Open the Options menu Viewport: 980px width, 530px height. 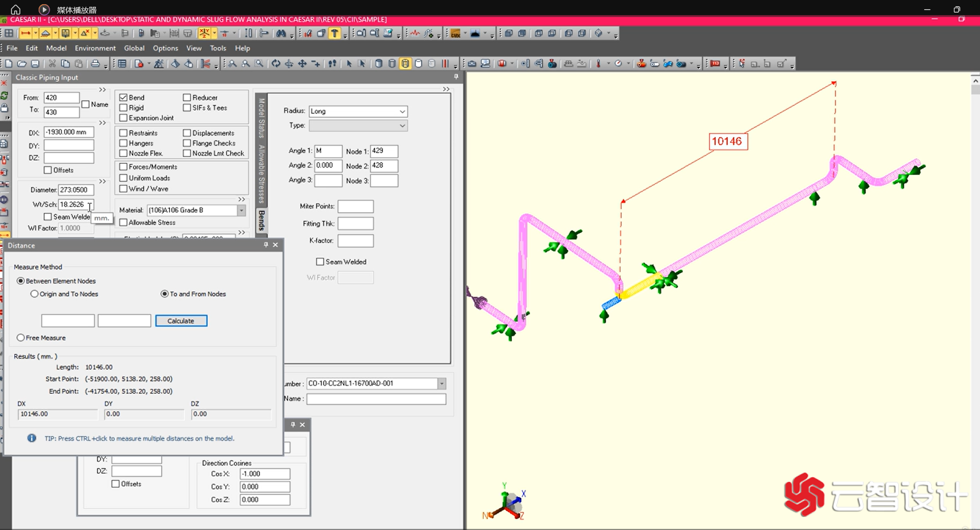(165, 48)
